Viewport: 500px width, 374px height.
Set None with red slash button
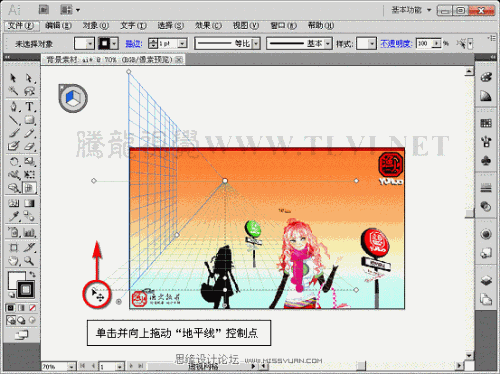(x=32, y=308)
